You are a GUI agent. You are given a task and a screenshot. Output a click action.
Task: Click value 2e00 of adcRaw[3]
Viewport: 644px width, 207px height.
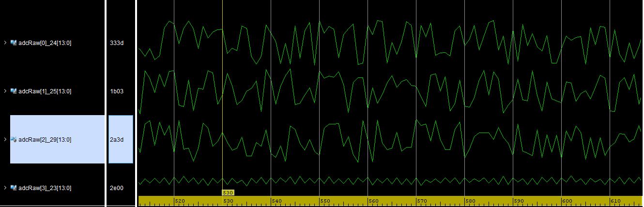click(117, 188)
